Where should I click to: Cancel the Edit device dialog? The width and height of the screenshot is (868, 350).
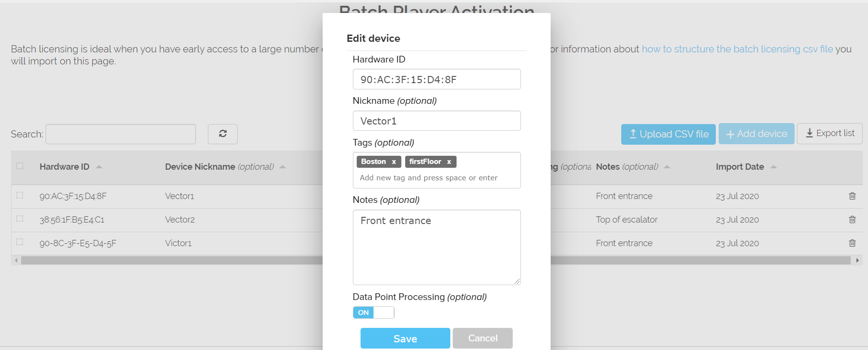point(482,338)
